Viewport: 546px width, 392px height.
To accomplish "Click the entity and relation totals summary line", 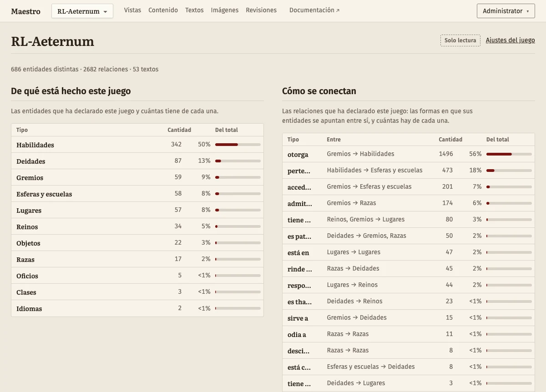I will (x=85, y=70).
